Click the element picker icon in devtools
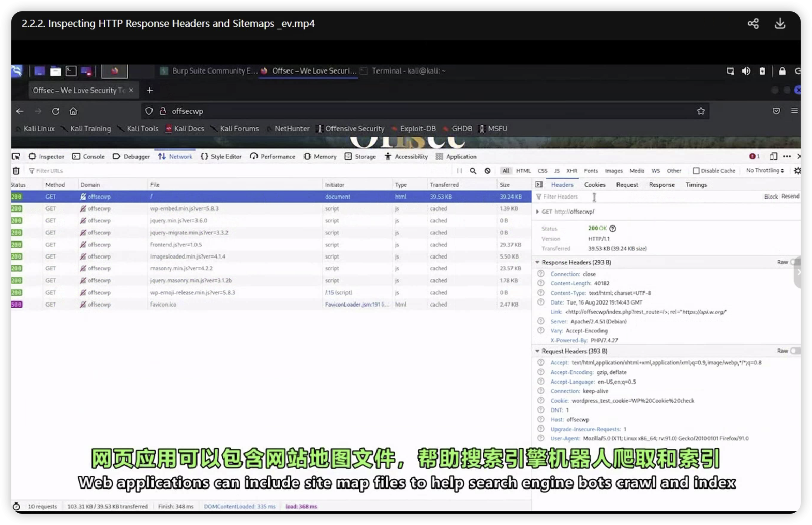Image resolution: width=812 pixels, height=525 pixels. coord(16,156)
